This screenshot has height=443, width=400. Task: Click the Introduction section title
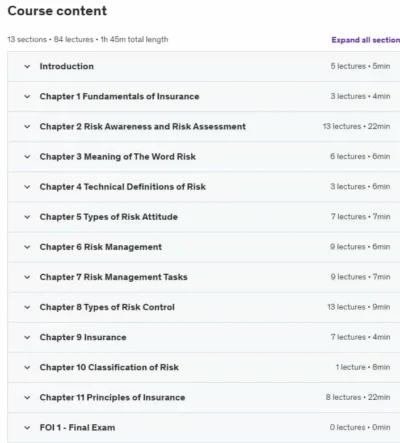point(67,66)
